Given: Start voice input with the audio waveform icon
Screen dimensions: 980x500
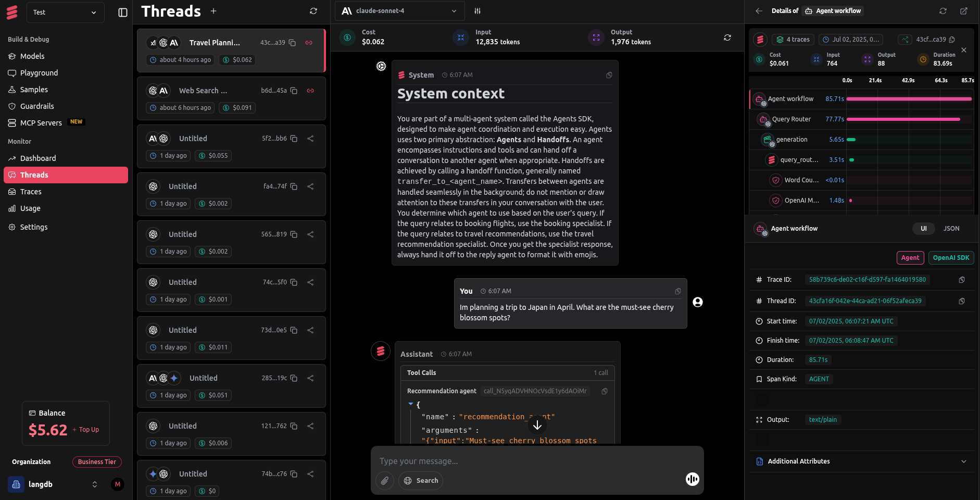Looking at the screenshot, I should tap(692, 479).
